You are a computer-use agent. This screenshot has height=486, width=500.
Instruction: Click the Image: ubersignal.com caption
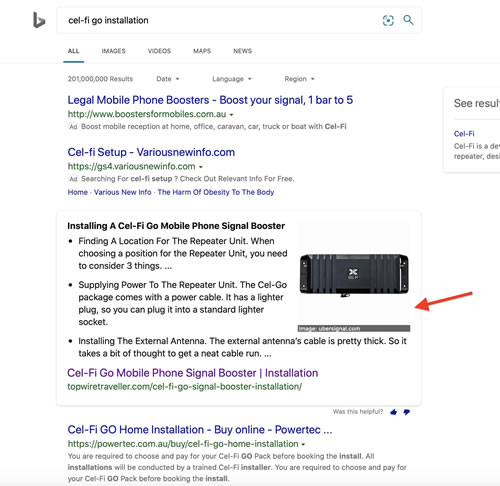[x=354, y=329]
